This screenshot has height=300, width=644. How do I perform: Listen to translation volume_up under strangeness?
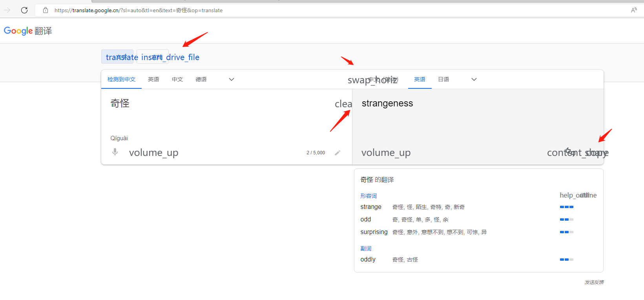click(386, 152)
